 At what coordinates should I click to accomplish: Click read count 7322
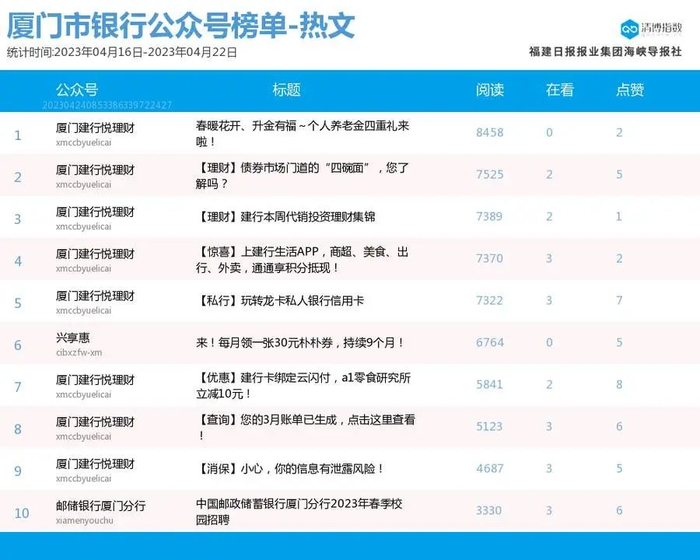pyautogui.click(x=490, y=301)
